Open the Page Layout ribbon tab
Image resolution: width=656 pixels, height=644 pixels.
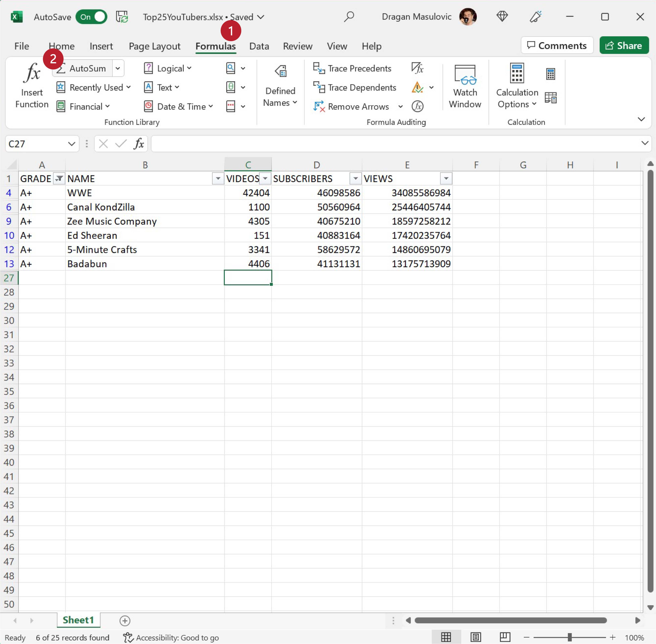[x=154, y=46]
